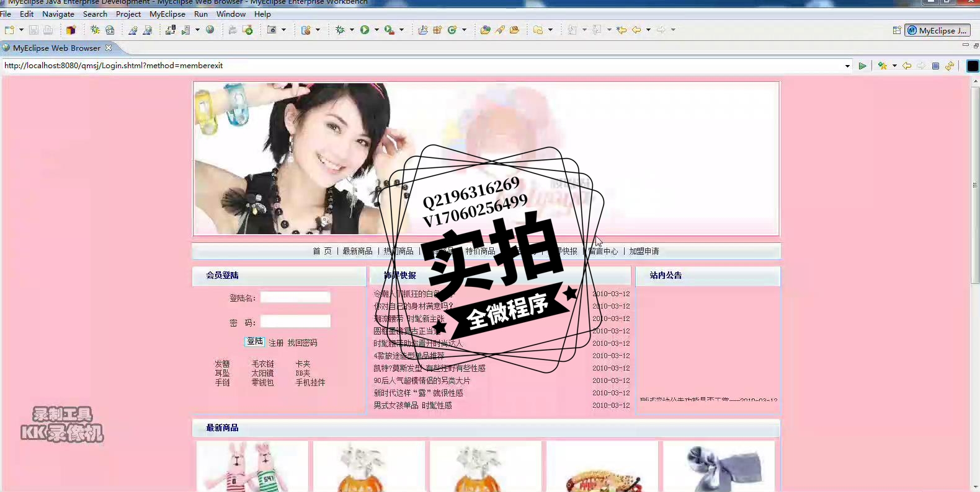Click the Last Edit Location arrow icon
The height and width of the screenshot is (492, 980).
621,30
